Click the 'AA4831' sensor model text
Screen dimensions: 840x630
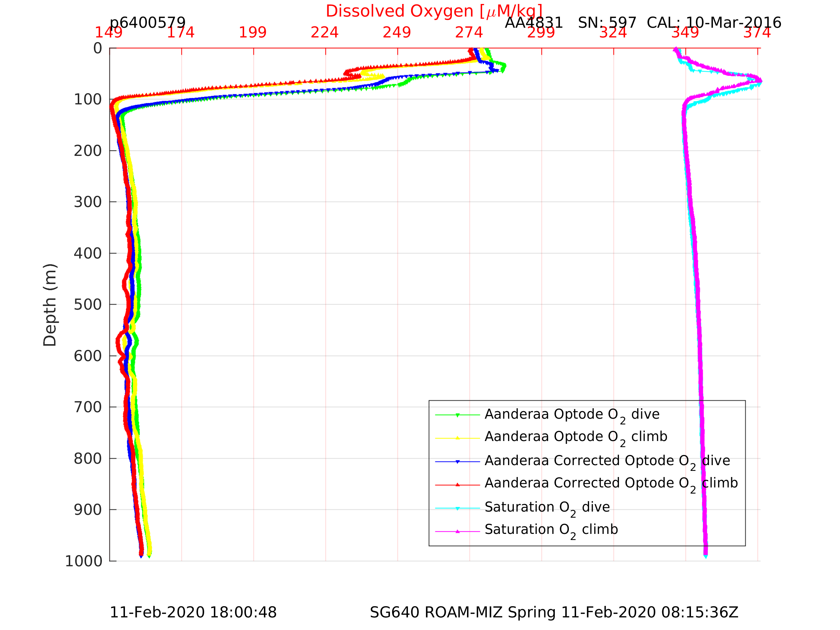(533, 23)
